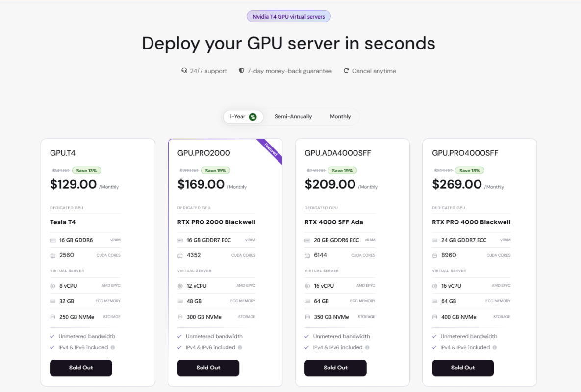Click CUDA cores icon beside 4352

[180, 256]
